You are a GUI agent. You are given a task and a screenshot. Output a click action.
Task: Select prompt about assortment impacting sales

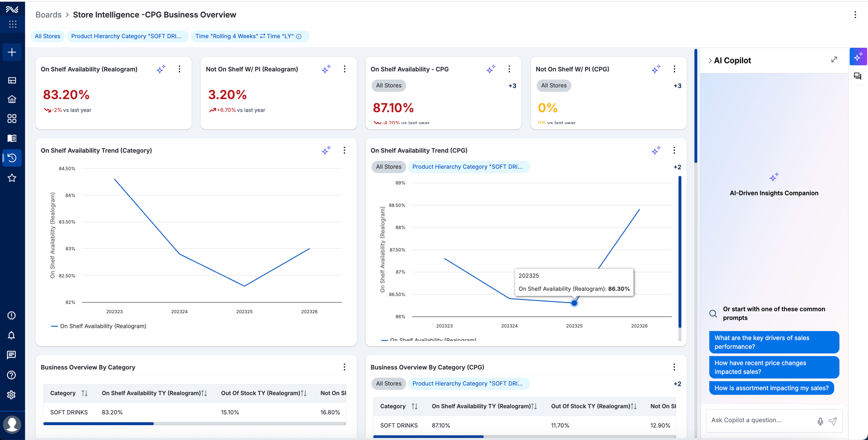tap(771, 388)
